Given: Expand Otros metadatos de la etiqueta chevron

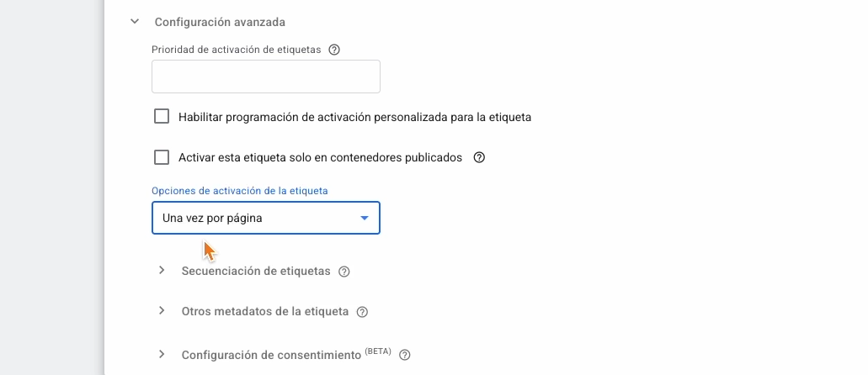Looking at the screenshot, I should point(162,311).
